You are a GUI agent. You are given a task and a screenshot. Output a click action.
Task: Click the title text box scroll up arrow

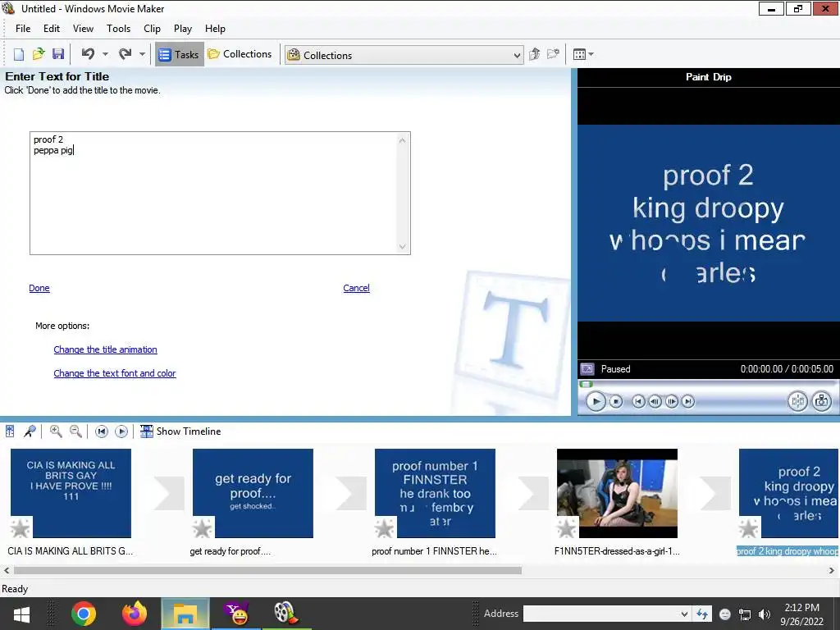point(403,140)
